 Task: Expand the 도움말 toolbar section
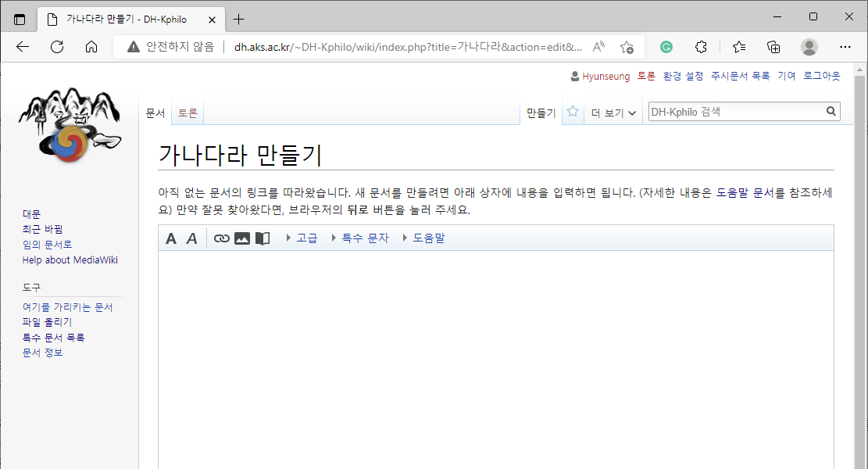428,238
